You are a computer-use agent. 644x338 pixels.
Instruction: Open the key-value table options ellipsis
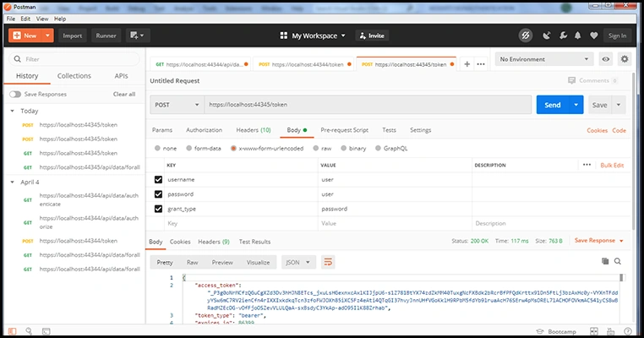click(587, 165)
